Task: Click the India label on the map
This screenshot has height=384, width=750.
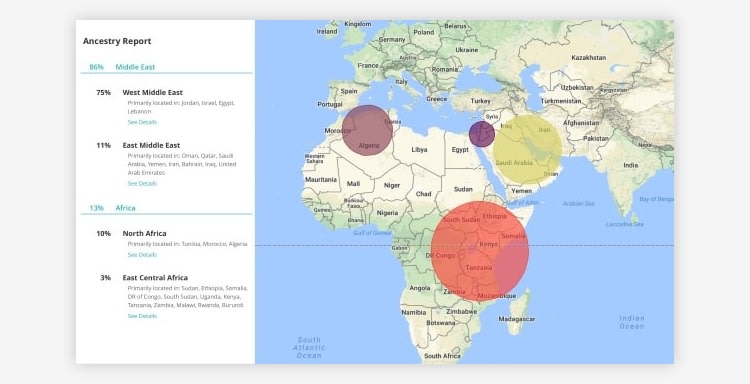Action: click(x=630, y=165)
